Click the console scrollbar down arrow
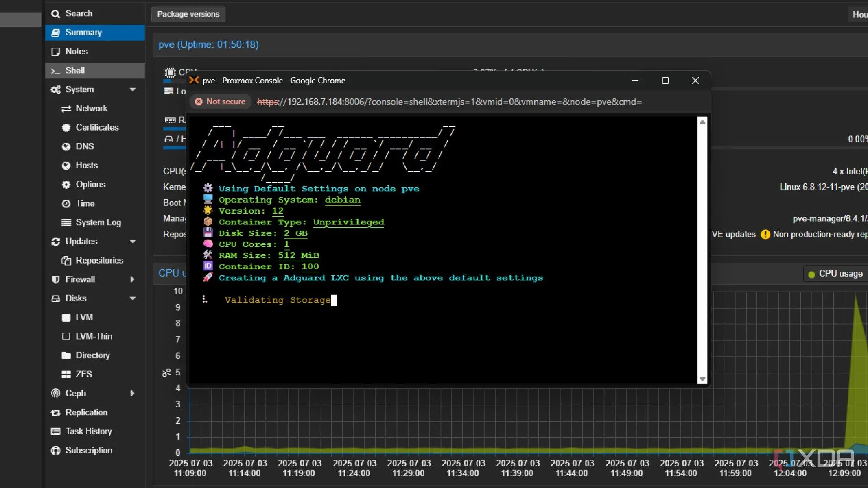Viewport: 868px width, 488px height. [x=702, y=379]
